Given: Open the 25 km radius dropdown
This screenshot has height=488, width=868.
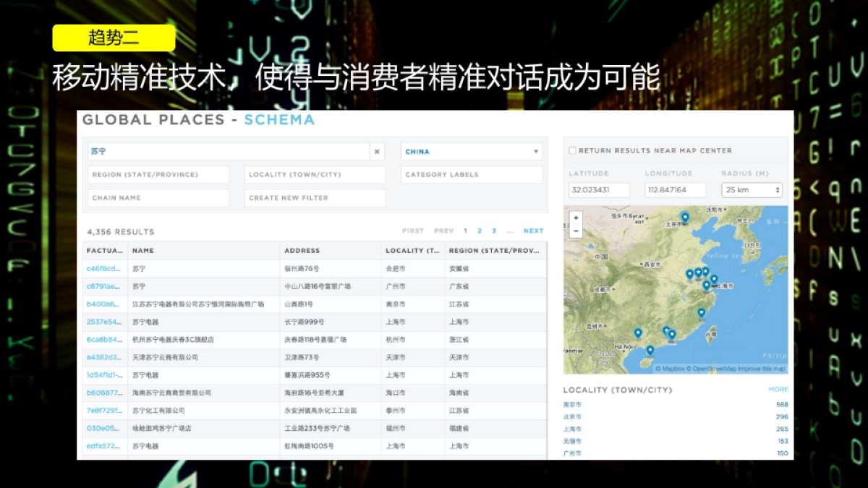Looking at the screenshot, I should click(752, 189).
